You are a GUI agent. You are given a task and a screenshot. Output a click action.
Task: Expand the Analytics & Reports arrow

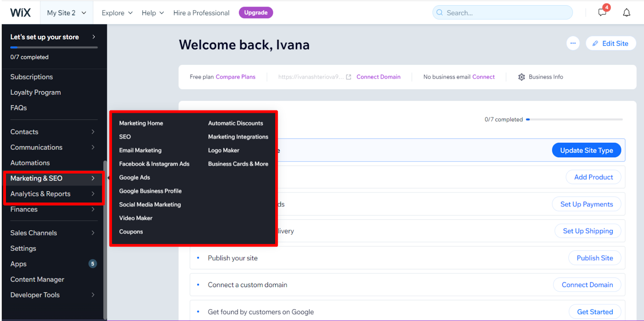[93, 194]
